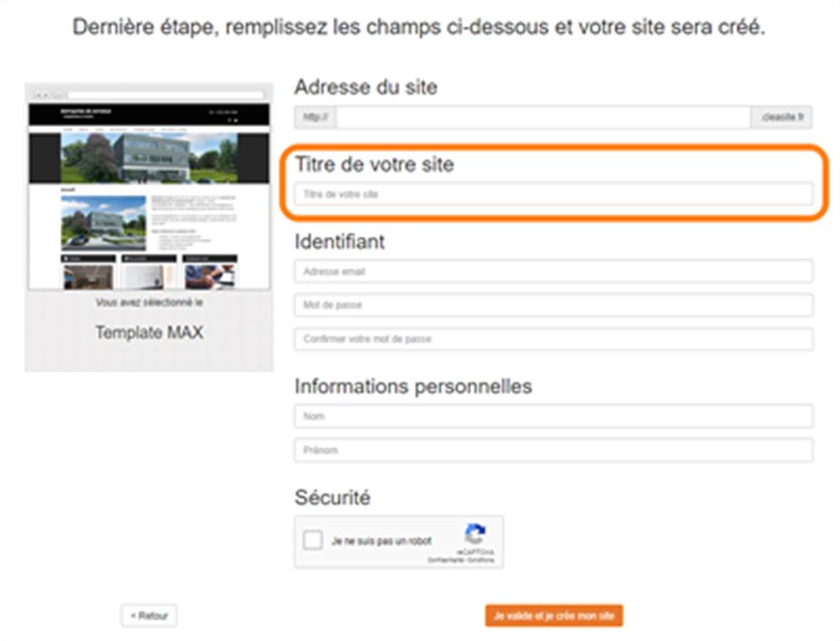Image resolution: width=840 pixels, height=641 pixels.
Task: Open the reCAPTCHA Confidentialité link
Action: 446,560
